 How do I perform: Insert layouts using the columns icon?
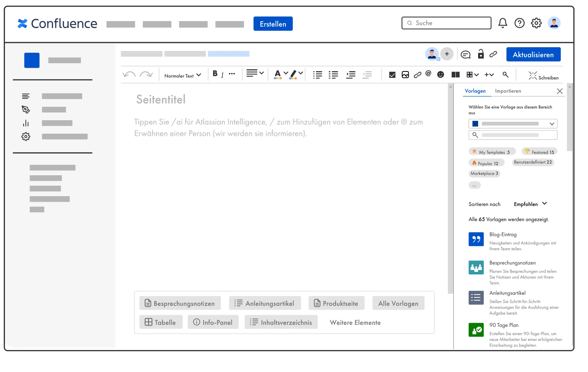click(x=455, y=75)
